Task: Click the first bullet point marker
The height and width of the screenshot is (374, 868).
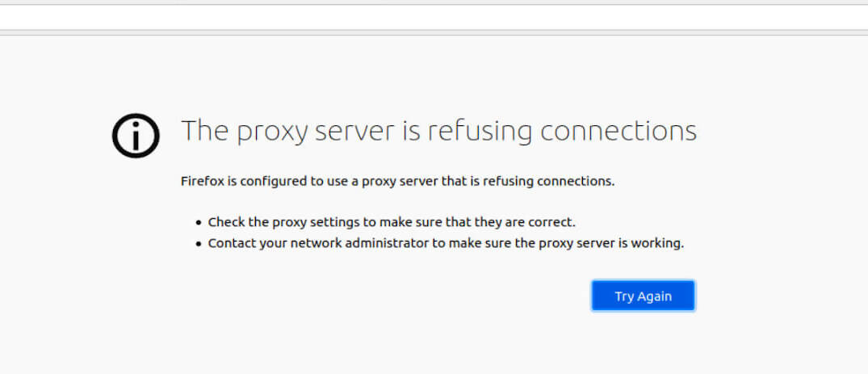Action: (199, 222)
